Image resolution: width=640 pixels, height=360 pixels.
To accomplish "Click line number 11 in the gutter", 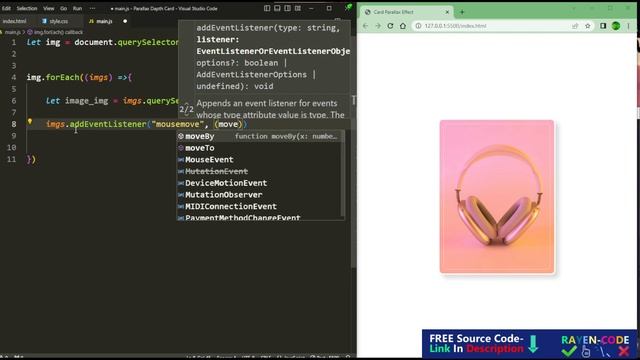I will pos(11,159).
